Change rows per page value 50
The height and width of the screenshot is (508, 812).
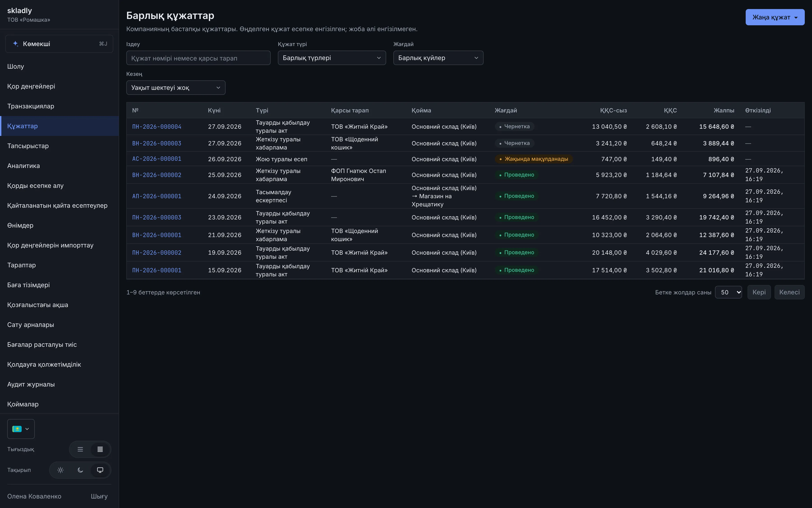(728, 292)
